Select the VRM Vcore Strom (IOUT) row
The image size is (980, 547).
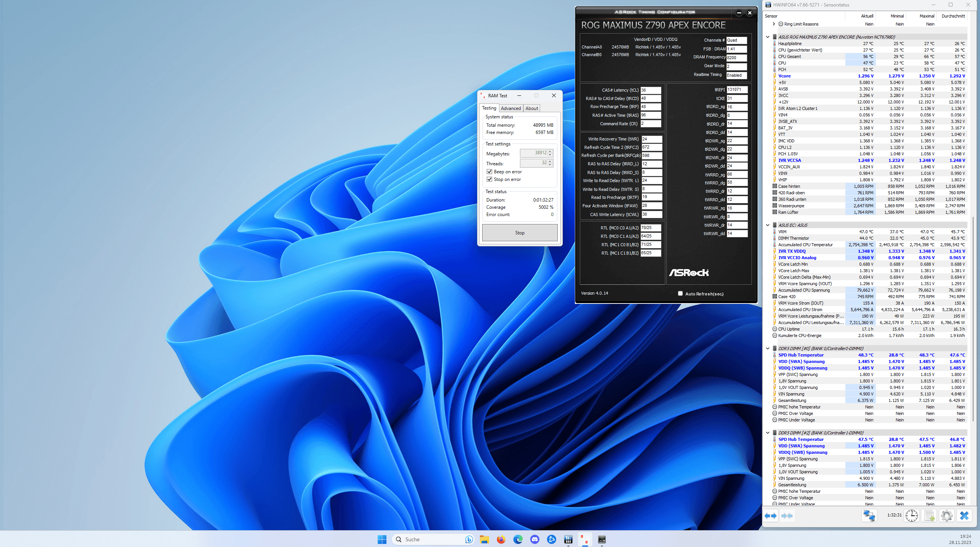(869, 303)
